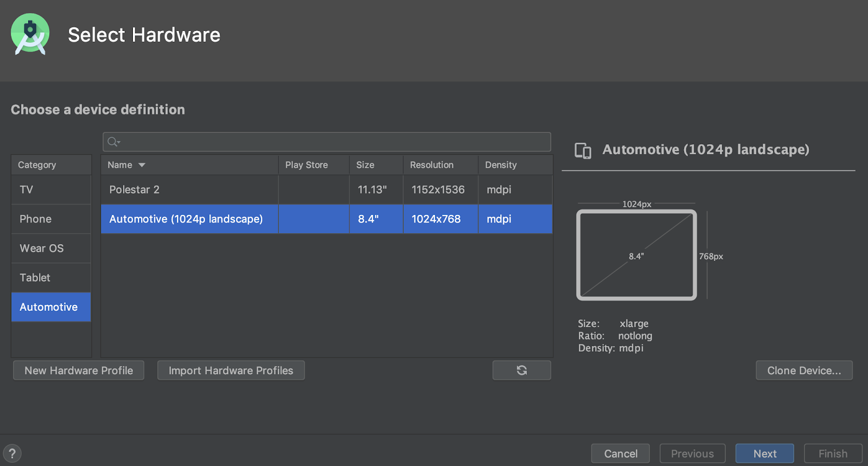Select the Wear OS category
Viewport: 868px width, 466px height.
tap(51, 248)
